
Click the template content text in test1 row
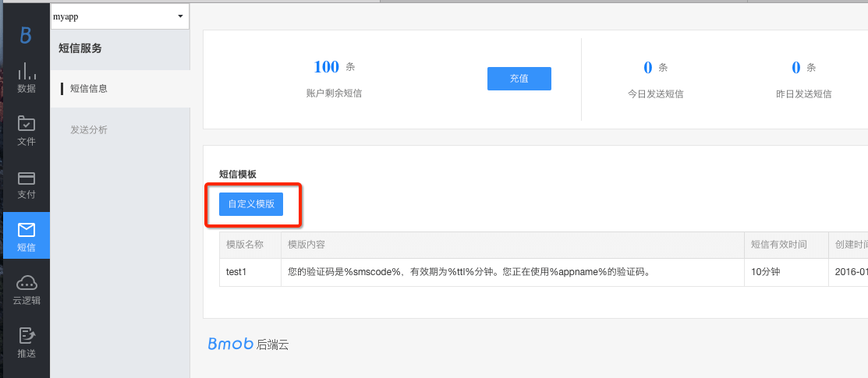468,273
